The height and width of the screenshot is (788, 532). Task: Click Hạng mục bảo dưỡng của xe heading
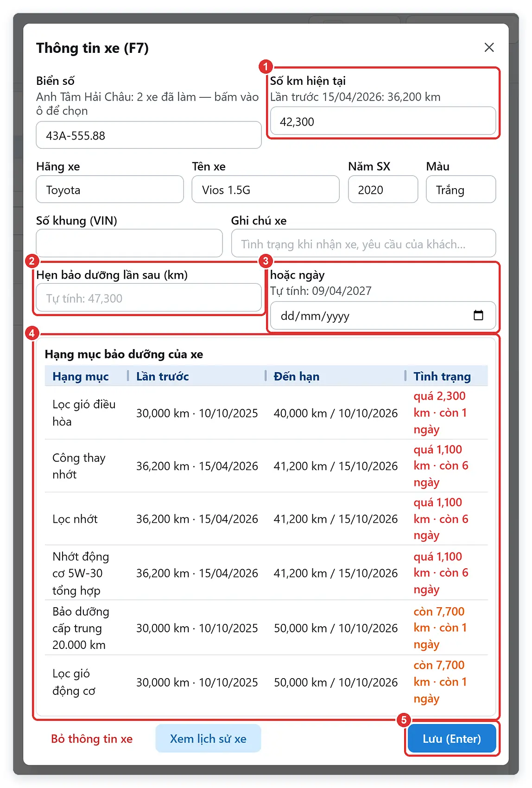124,354
